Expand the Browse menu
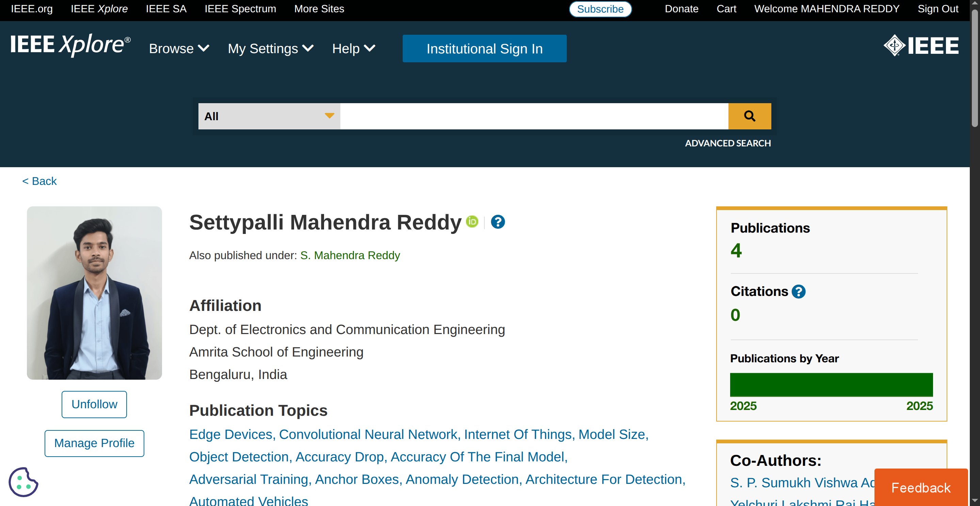This screenshot has height=506, width=980. [x=179, y=49]
